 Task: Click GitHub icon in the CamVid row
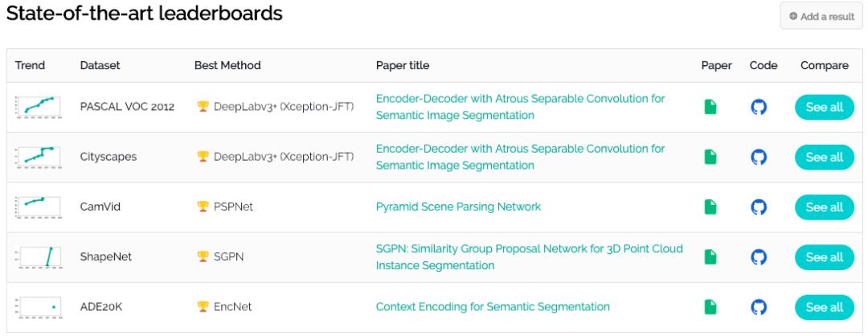[759, 207]
